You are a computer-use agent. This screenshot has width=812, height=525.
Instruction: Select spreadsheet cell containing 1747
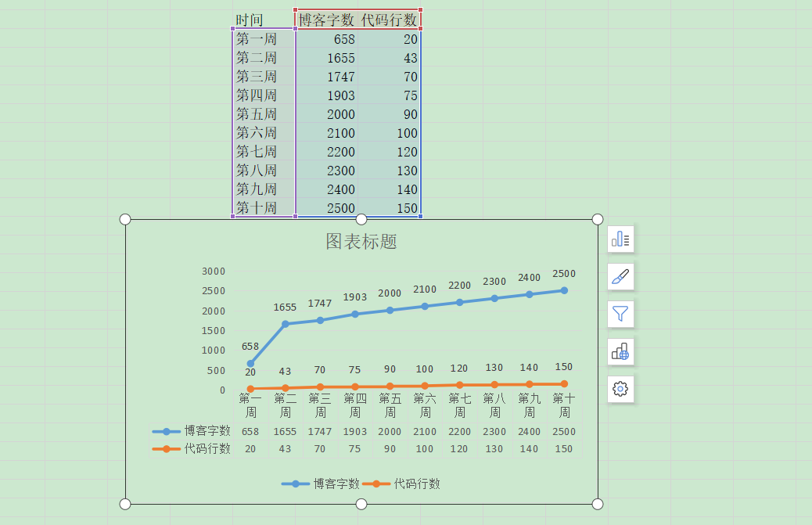point(326,76)
